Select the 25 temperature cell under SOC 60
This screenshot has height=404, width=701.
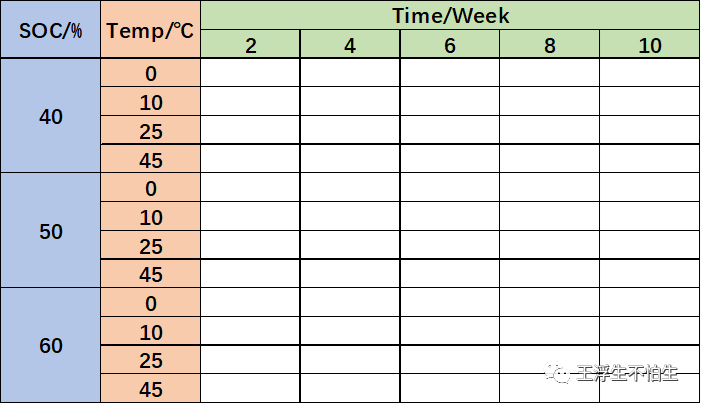(151, 359)
